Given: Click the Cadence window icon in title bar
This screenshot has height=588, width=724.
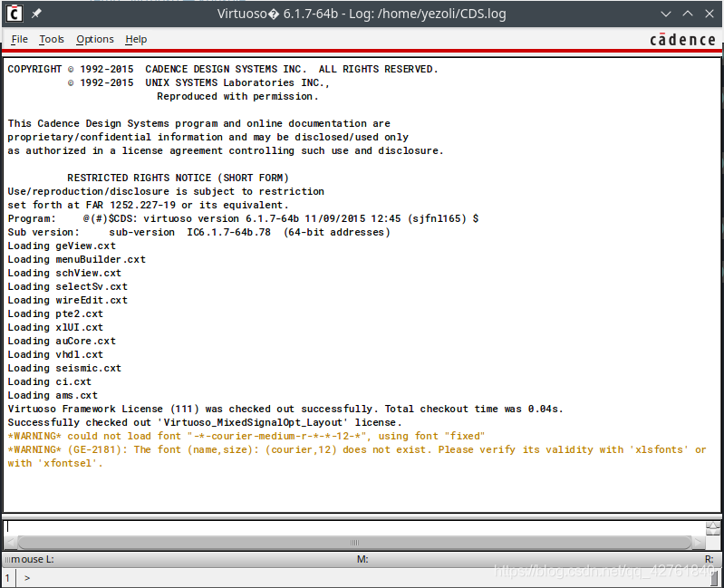Looking at the screenshot, I should click(14, 14).
